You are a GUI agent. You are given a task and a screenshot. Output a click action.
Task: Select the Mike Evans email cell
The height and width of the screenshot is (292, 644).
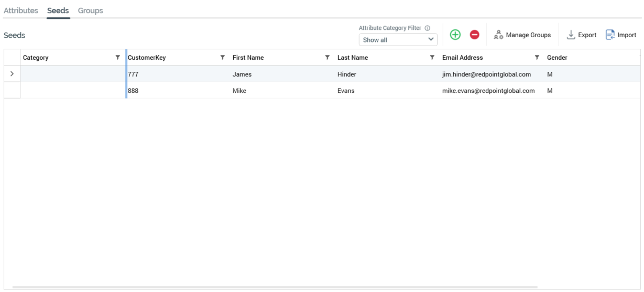[488, 91]
